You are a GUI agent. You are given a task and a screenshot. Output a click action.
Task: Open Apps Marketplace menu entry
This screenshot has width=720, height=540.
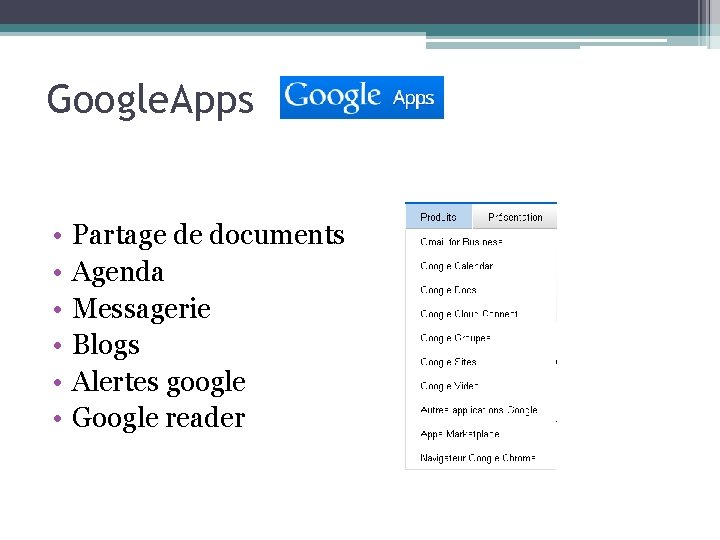pyautogui.click(x=460, y=434)
